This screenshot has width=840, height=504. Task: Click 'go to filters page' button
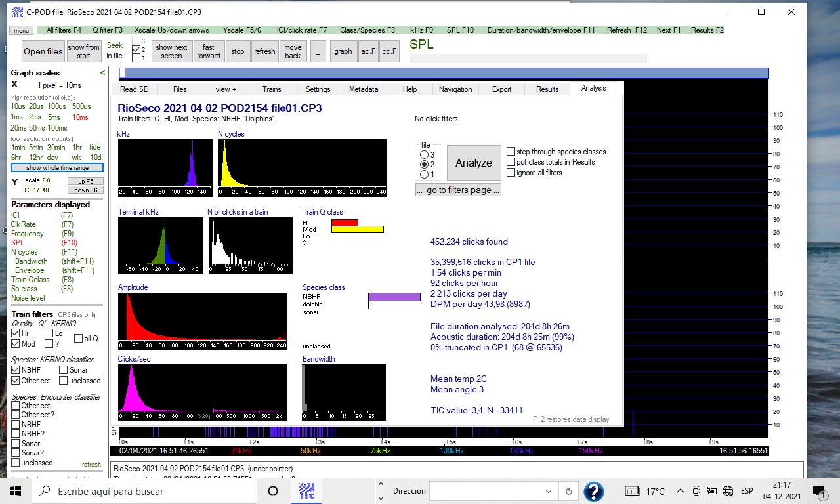click(x=458, y=190)
